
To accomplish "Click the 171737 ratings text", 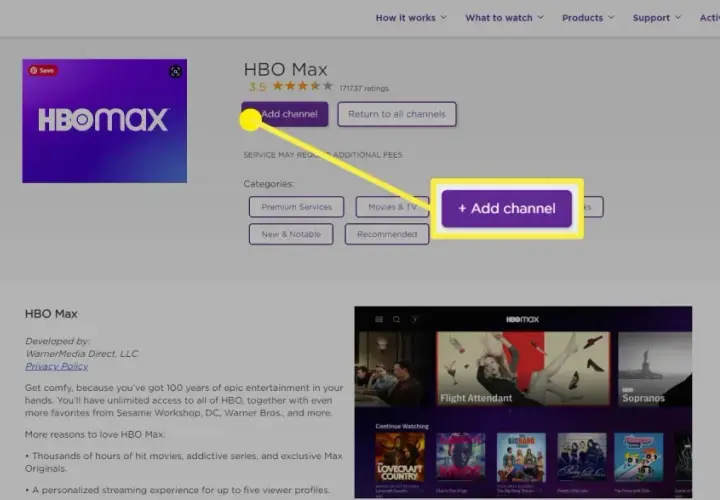I will tap(364, 88).
